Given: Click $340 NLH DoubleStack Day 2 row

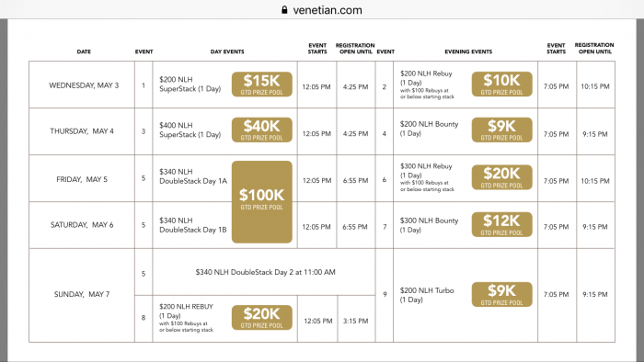Looking at the screenshot, I should 264,272.
